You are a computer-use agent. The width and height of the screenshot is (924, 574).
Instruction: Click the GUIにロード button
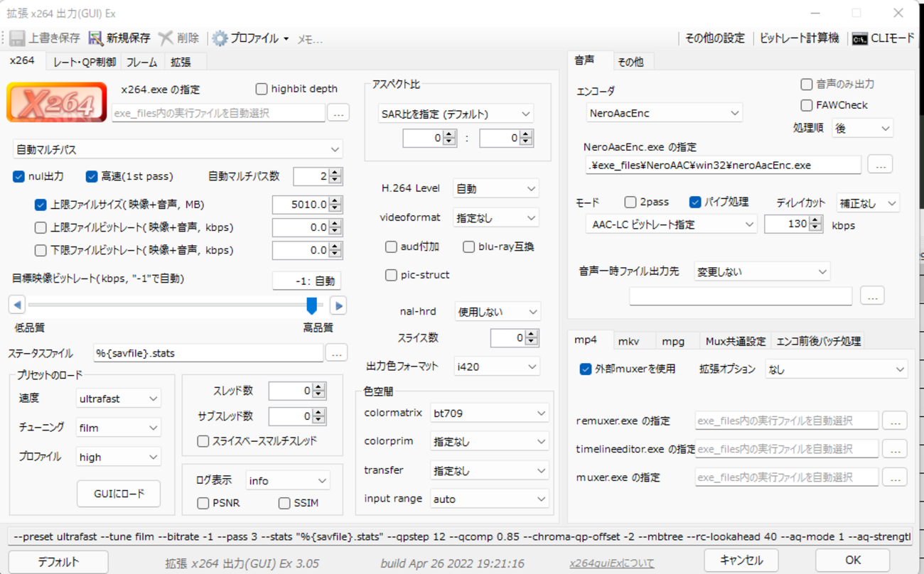click(118, 493)
